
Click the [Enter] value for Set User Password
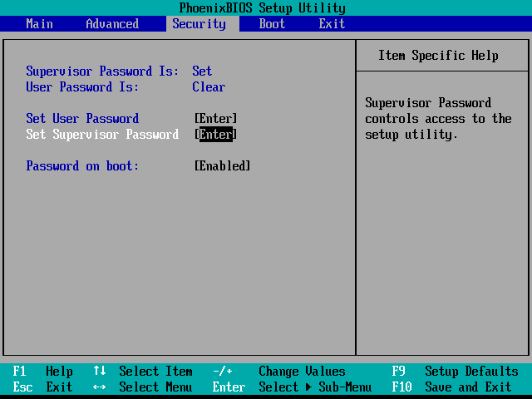(216, 118)
